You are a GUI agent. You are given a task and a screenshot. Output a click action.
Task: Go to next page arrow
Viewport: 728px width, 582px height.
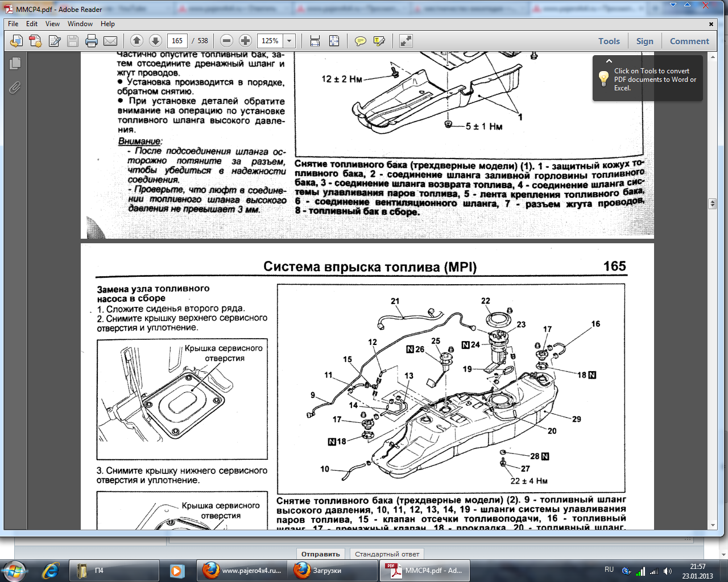click(155, 41)
